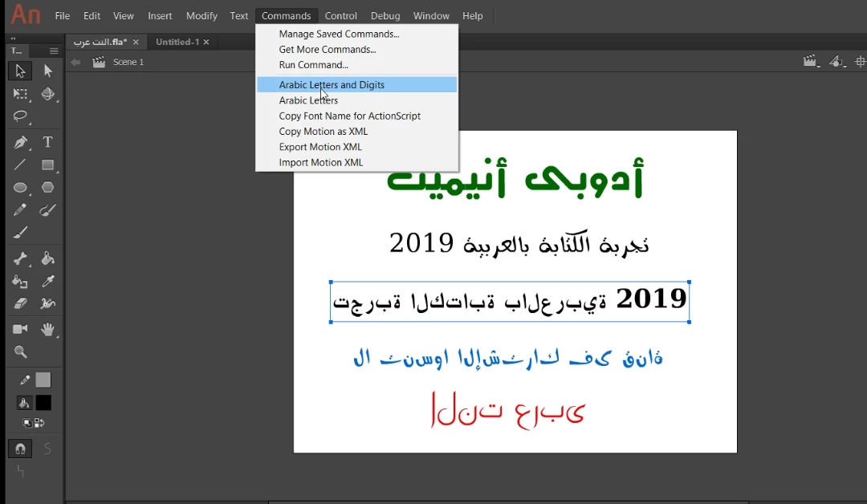The width and height of the screenshot is (867, 504).
Task: Run Arabic Letters and Digits command
Action: [x=357, y=84]
